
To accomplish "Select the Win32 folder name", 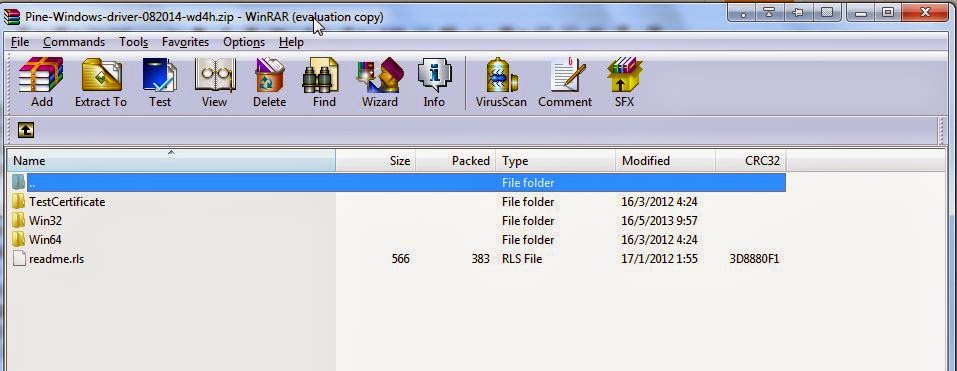I will tap(45, 220).
